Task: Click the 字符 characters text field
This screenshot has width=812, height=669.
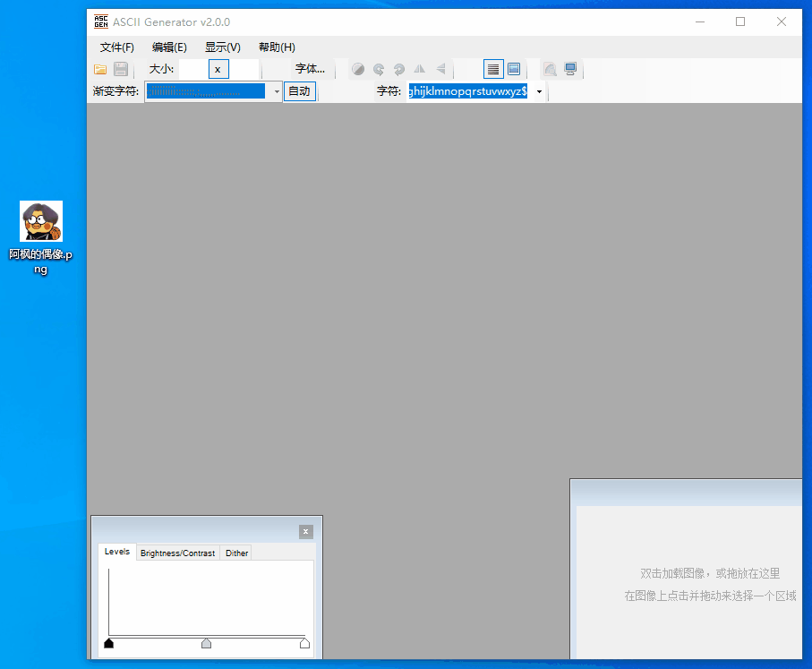Action: pyautogui.click(x=468, y=91)
